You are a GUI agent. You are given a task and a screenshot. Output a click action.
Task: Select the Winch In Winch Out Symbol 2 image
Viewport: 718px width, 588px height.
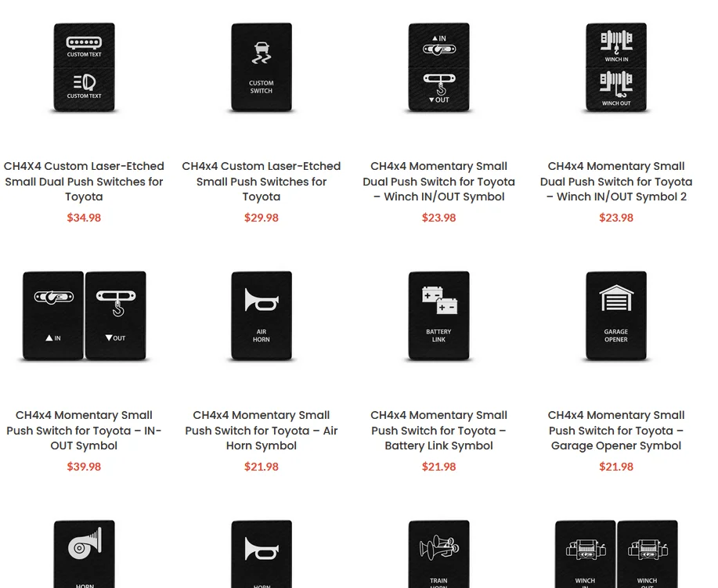pyautogui.click(x=616, y=67)
